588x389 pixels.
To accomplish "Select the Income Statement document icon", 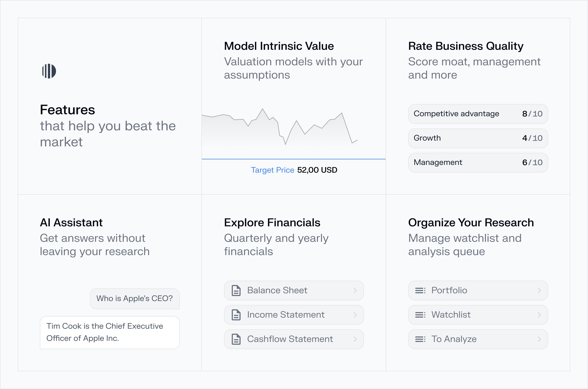I will pyautogui.click(x=236, y=315).
